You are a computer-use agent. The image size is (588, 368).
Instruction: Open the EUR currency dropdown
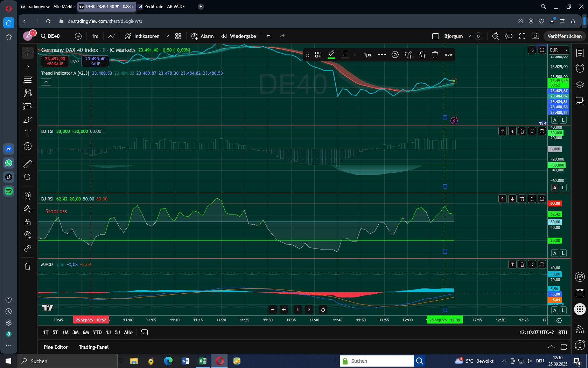point(558,50)
